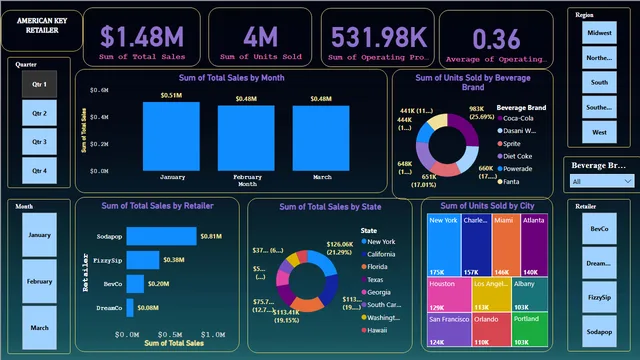This screenshot has width=640, height=360.
Task: Filter by BevCo in Retailer slicer
Action: click(x=599, y=229)
